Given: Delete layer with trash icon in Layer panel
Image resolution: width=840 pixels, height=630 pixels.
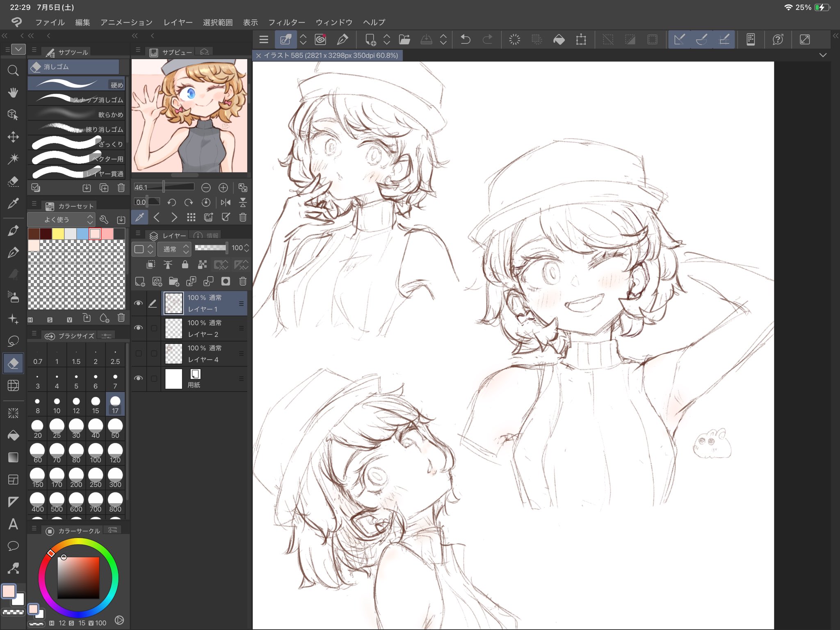Looking at the screenshot, I should pos(243,281).
